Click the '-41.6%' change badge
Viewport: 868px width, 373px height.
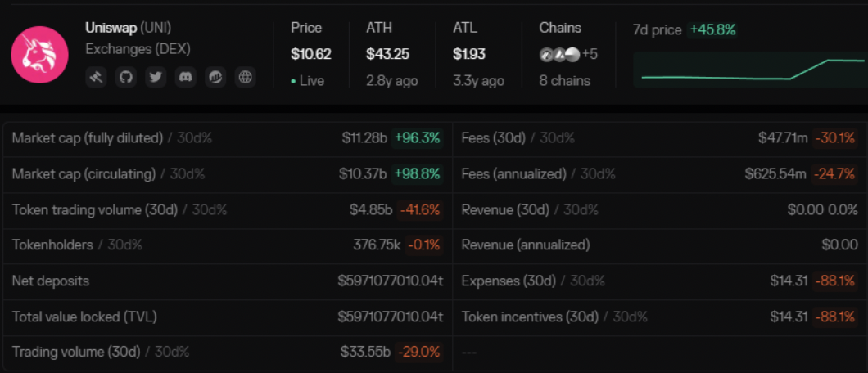coord(420,210)
